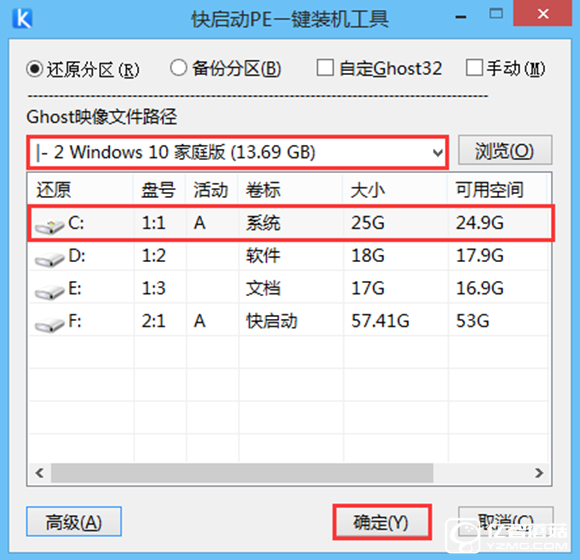Image resolution: width=580 pixels, height=560 pixels.
Task: Select the E: drive icon
Action: tap(49, 291)
